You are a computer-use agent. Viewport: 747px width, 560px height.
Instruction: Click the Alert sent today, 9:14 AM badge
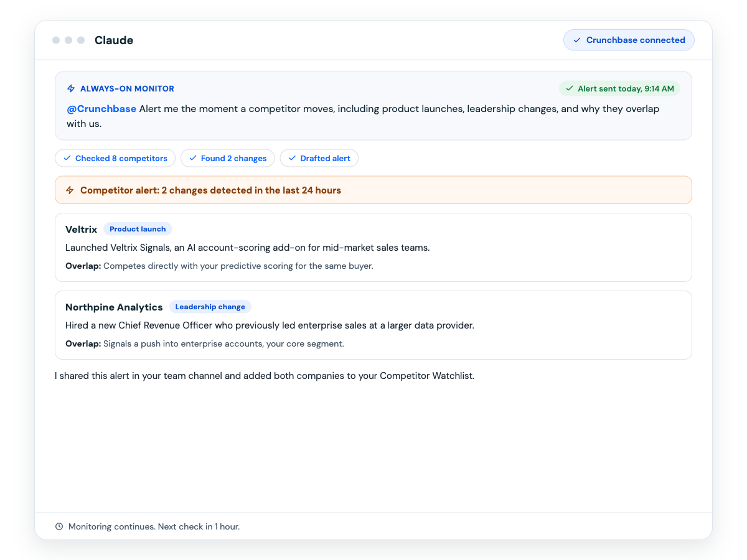619,89
